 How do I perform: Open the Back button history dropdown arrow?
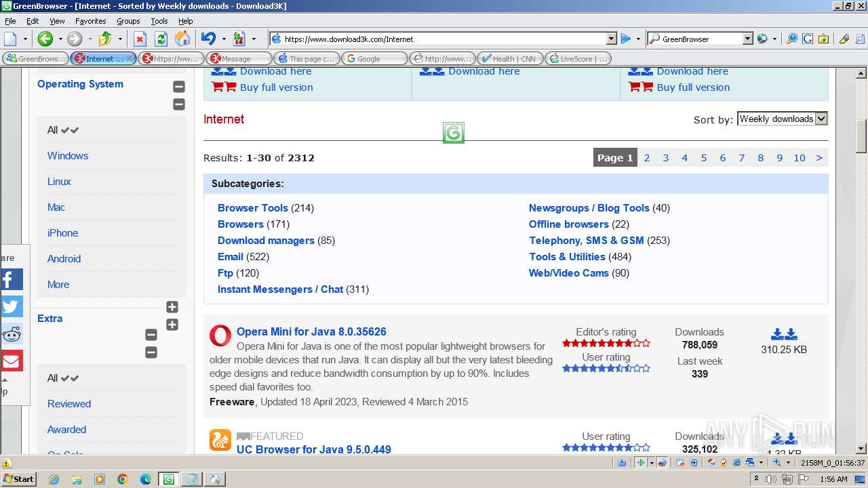click(x=60, y=39)
